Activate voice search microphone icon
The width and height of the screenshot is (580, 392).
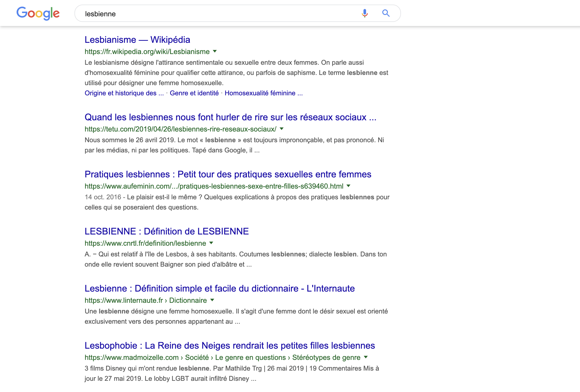[x=365, y=13]
